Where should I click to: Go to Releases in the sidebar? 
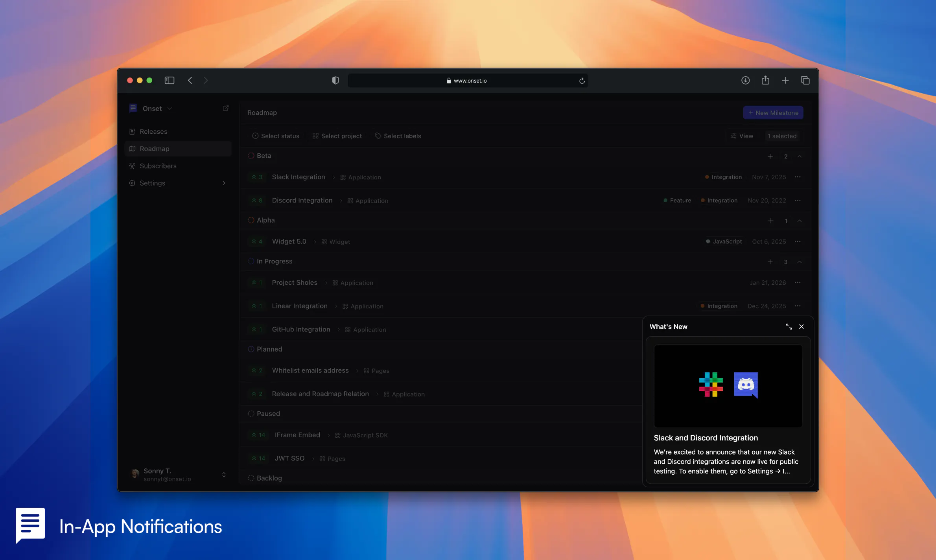click(178, 131)
